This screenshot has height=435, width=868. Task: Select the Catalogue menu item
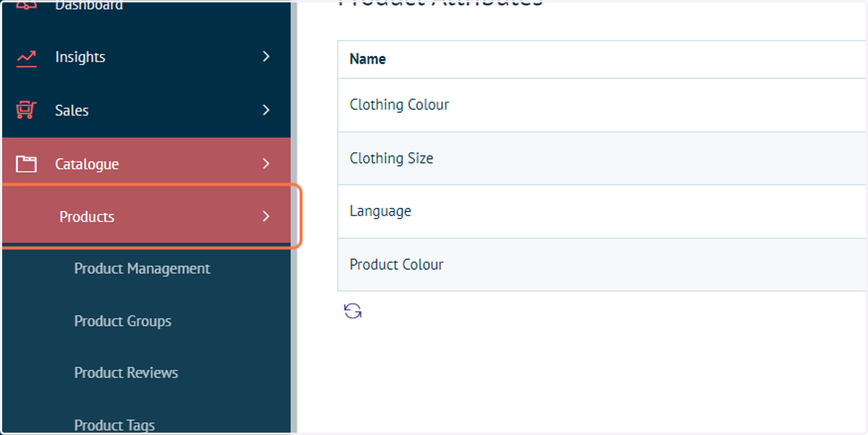click(146, 164)
